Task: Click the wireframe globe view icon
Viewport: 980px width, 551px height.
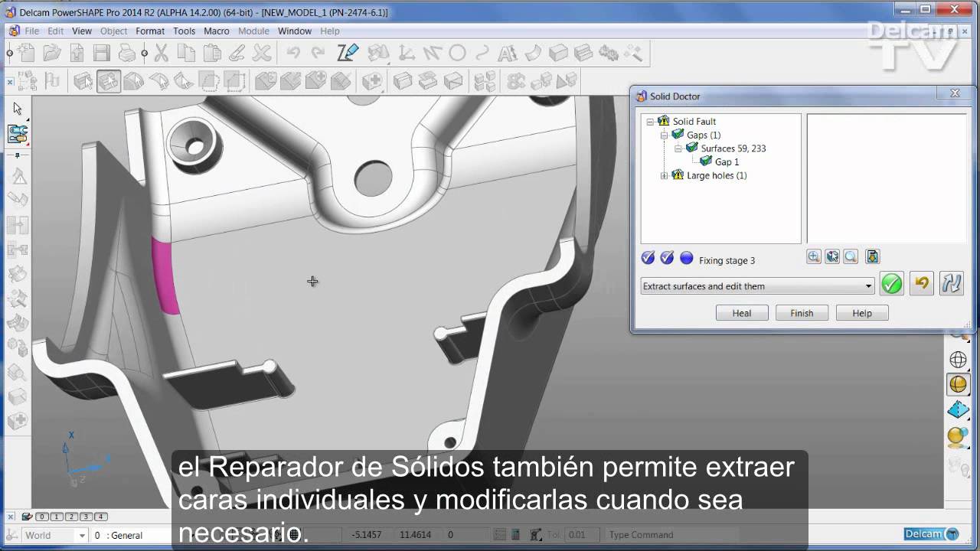Action: [958, 360]
